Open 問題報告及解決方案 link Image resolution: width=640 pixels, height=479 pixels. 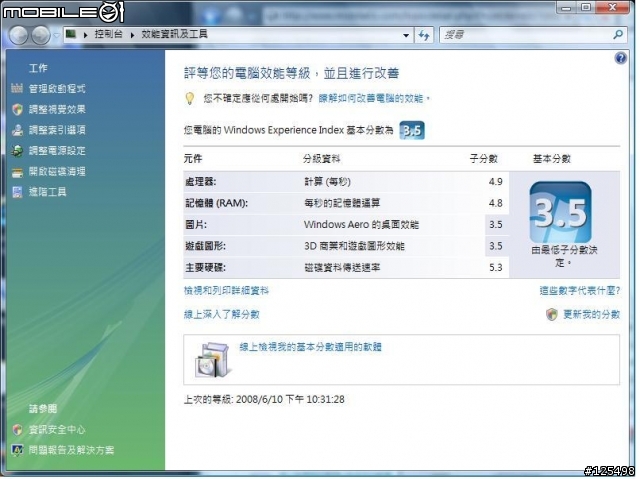coord(71,450)
